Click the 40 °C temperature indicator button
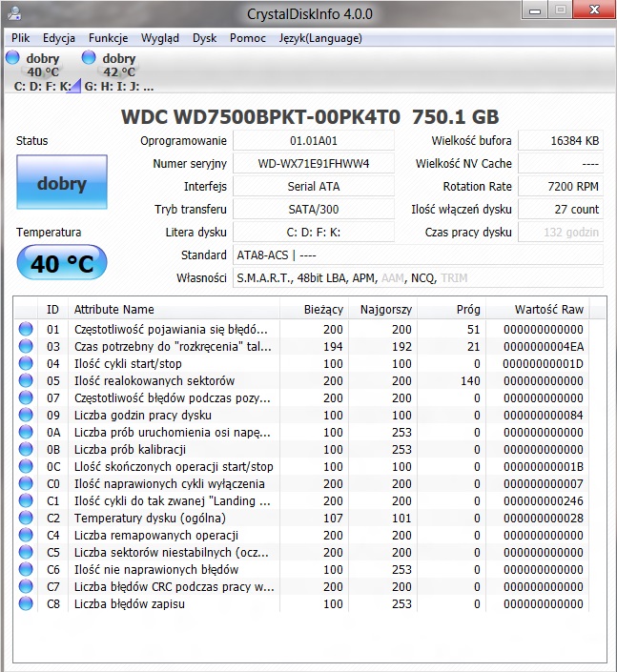Viewport: 617px width, 672px height. click(x=62, y=262)
